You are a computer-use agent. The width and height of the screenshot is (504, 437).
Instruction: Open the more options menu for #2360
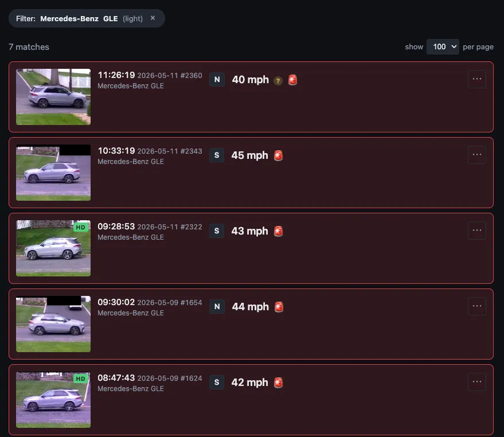477,79
